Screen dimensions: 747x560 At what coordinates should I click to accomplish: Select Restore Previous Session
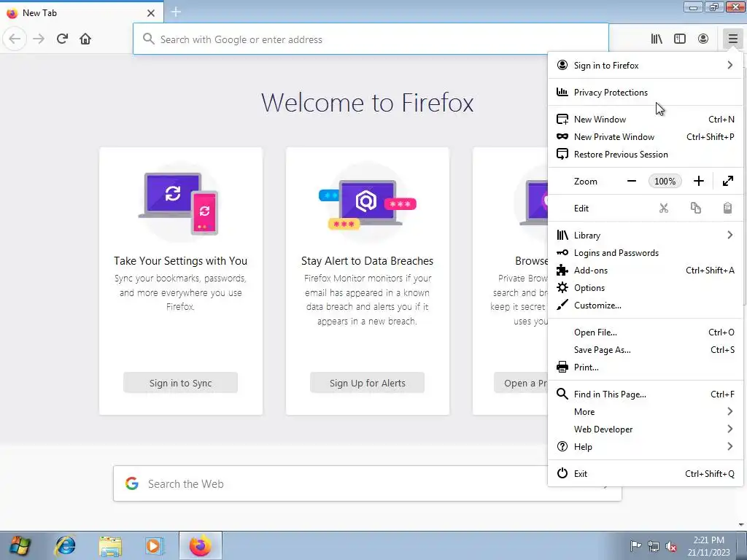tap(646, 155)
